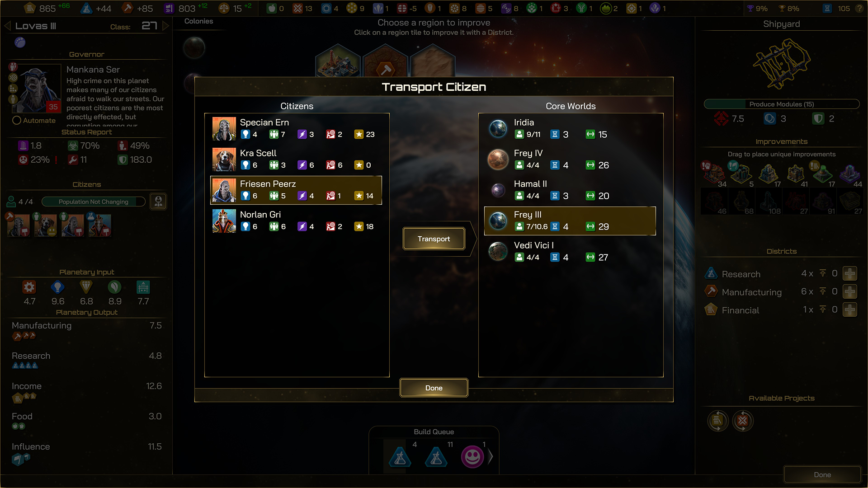This screenshot has height=488, width=868.
Task: Go to the previous planet with left arrow
Action: 7,26
